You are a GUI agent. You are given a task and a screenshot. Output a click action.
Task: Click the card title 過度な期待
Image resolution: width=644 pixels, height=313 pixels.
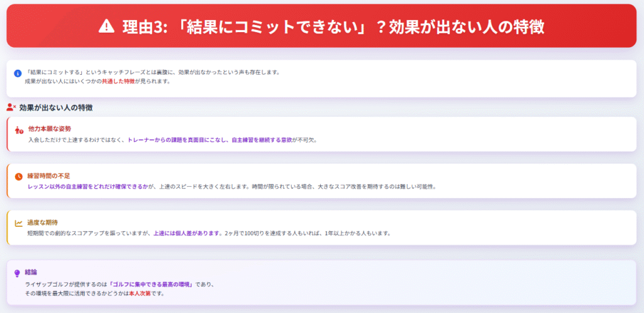pos(42,222)
